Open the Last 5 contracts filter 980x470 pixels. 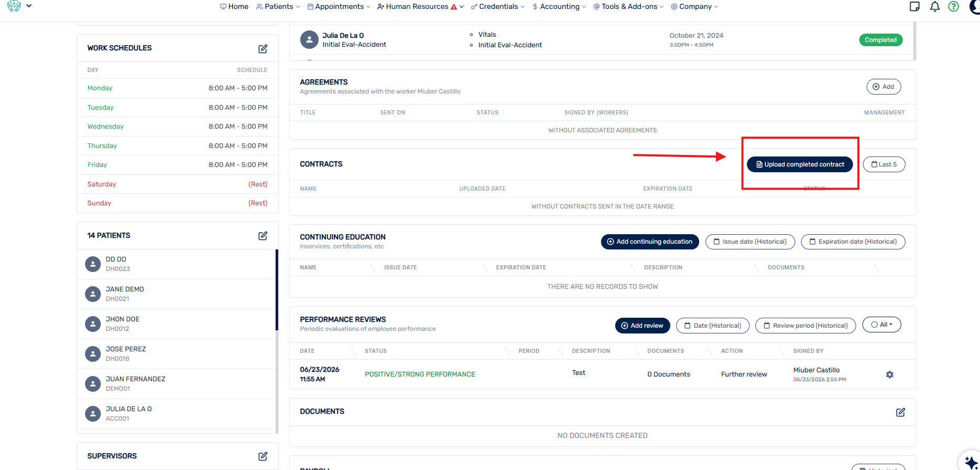pos(884,164)
